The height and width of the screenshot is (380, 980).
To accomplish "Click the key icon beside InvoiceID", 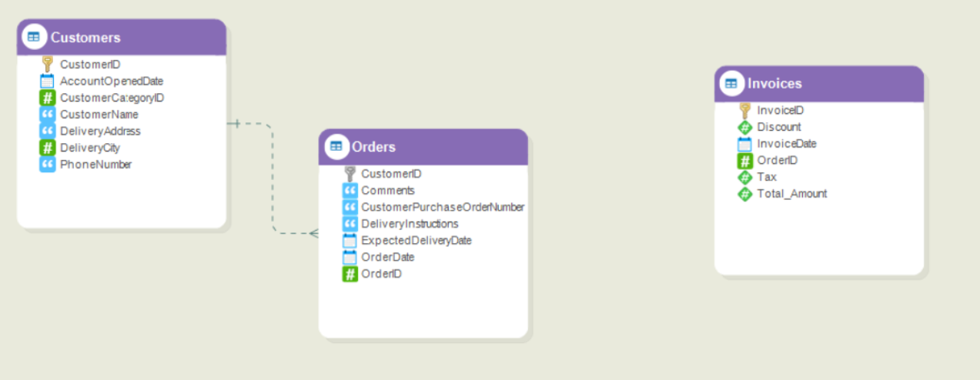I will coord(744,111).
